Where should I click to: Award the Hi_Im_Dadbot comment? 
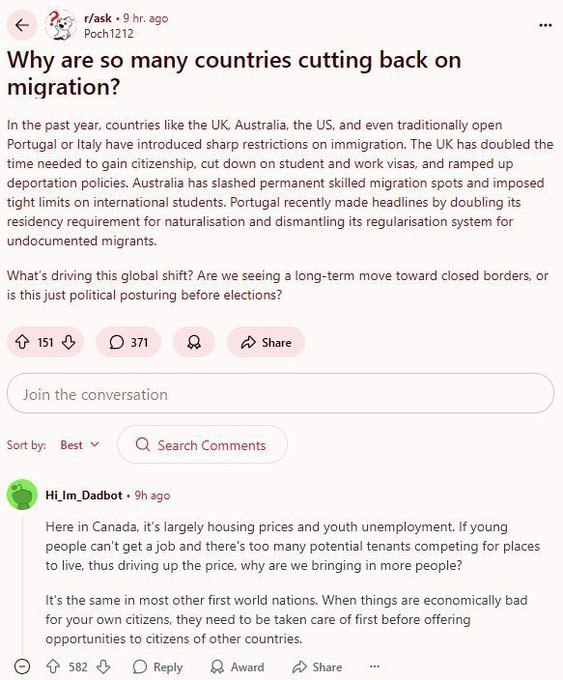[237, 667]
